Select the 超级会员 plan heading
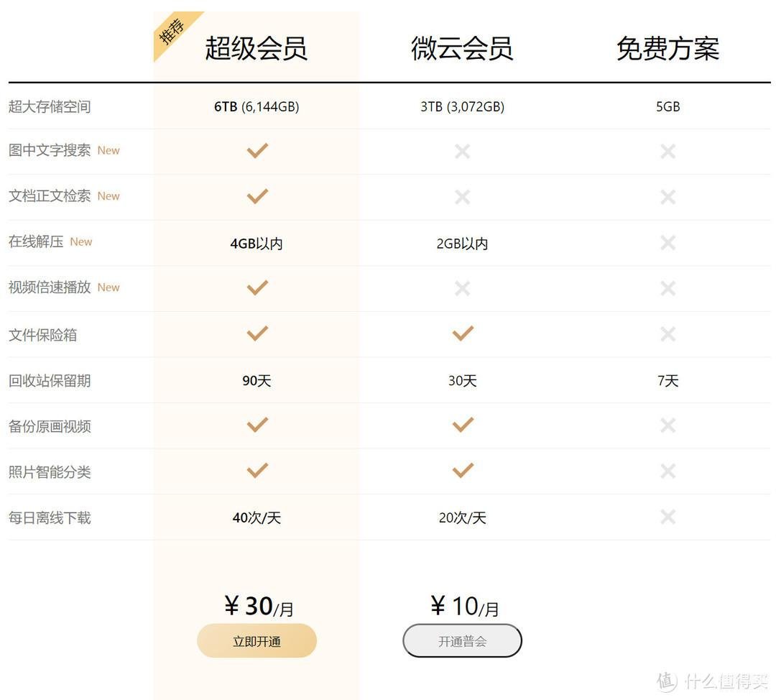 (x=257, y=49)
